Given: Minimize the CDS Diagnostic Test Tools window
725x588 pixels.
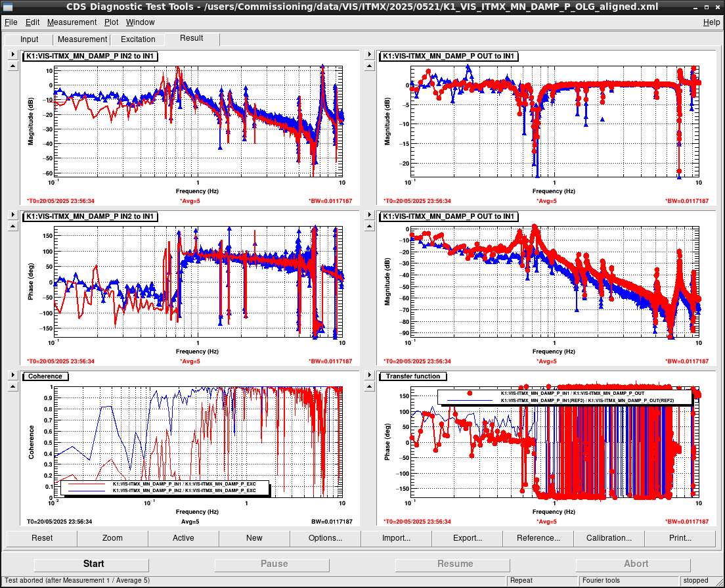Looking at the screenshot, I should click(696, 7).
